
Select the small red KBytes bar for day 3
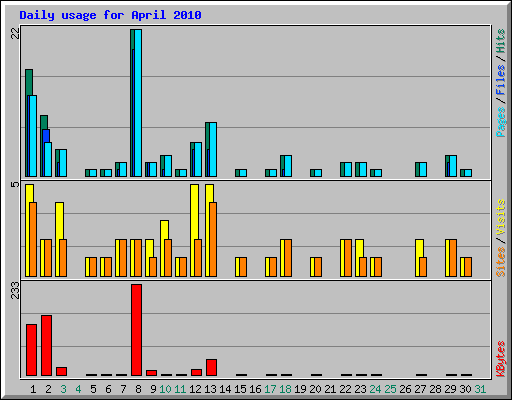tap(61, 371)
